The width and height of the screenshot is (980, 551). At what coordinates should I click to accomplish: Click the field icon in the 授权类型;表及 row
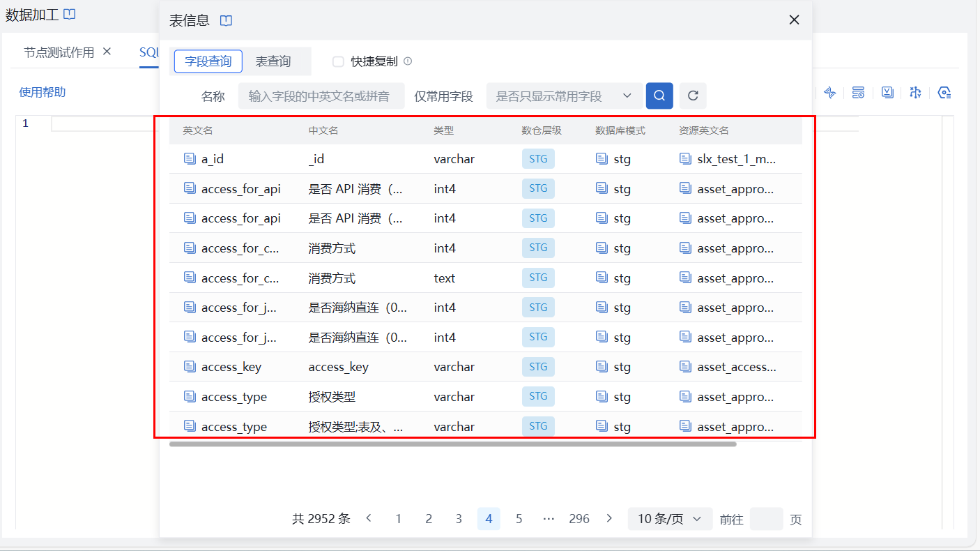click(x=190, y=426)
